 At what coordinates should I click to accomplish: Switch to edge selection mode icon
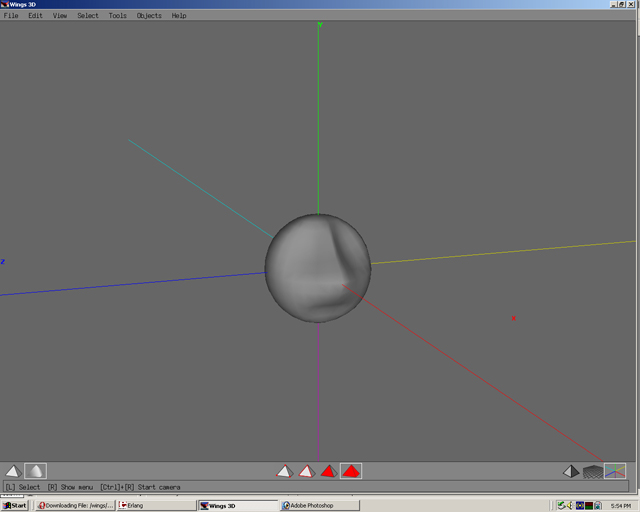[x=306, y=471]
